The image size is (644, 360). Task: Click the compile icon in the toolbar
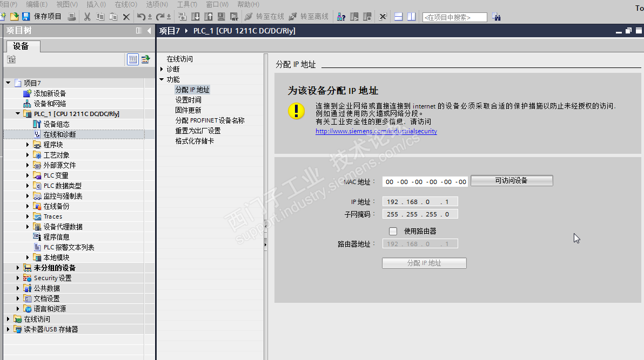[183, 17]
